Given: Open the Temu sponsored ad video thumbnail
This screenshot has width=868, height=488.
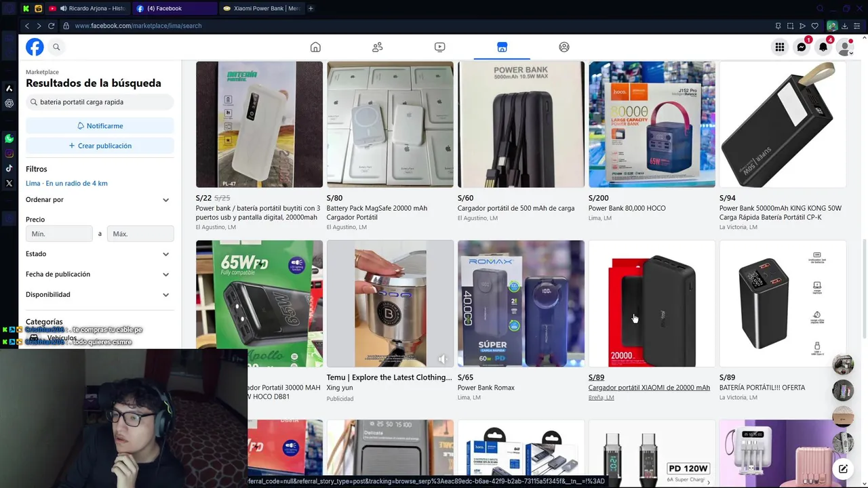Looking at the screenshot, I should (390, 304).
